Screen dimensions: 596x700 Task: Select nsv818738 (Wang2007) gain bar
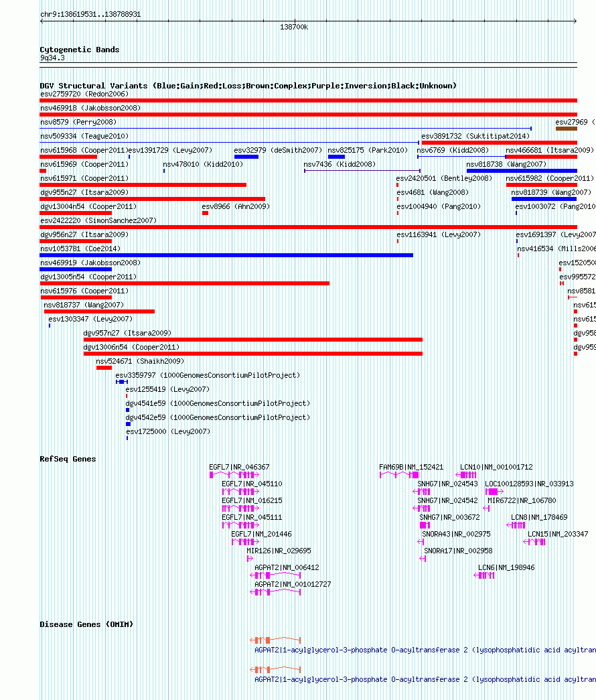(522, 171)
